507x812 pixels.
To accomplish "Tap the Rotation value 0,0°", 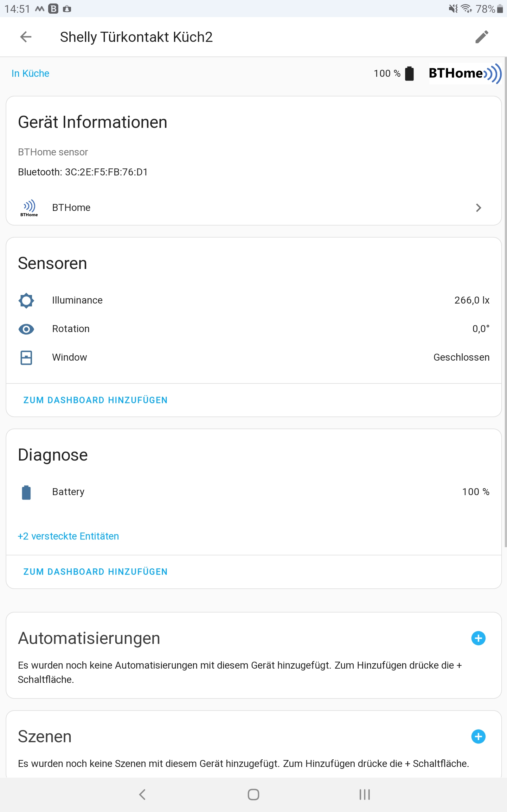I will [x=480, y=329].
